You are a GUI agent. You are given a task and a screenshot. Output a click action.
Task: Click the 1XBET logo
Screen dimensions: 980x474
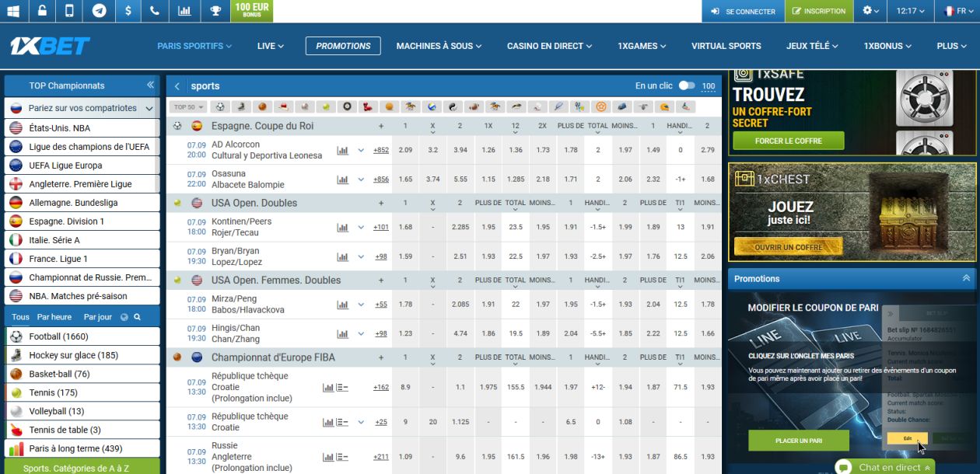click(x=49, y=46)
